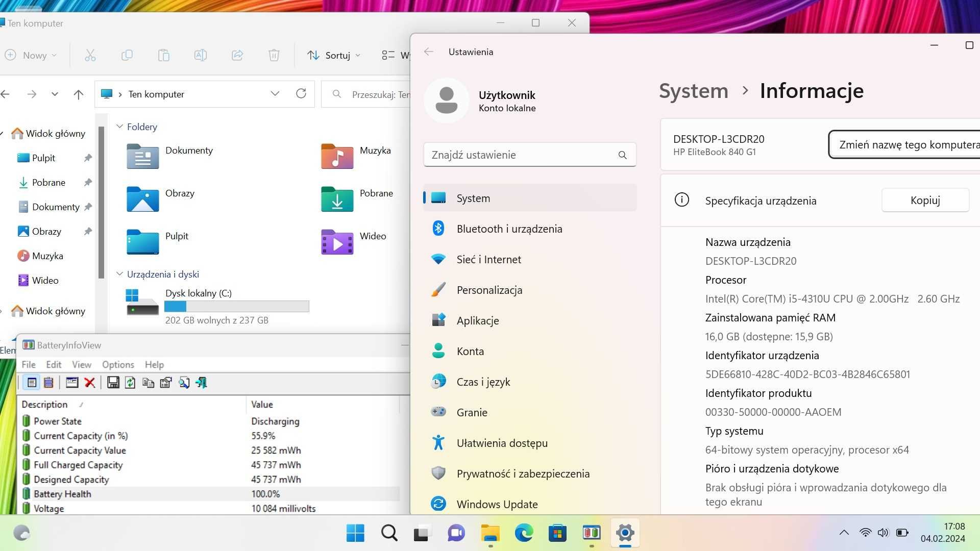Image resolution: width=980 pixels, height=551 pixels.
Task: Click the exit door icon in BatteryInfoView toolbar
Action: pyautogui.click(x=201, y=383)
